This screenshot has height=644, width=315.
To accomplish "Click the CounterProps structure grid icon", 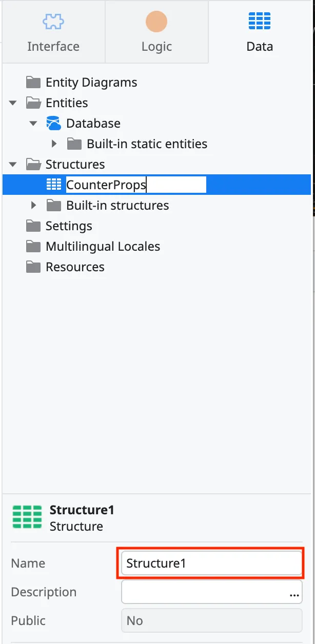I will coord(54,185).
